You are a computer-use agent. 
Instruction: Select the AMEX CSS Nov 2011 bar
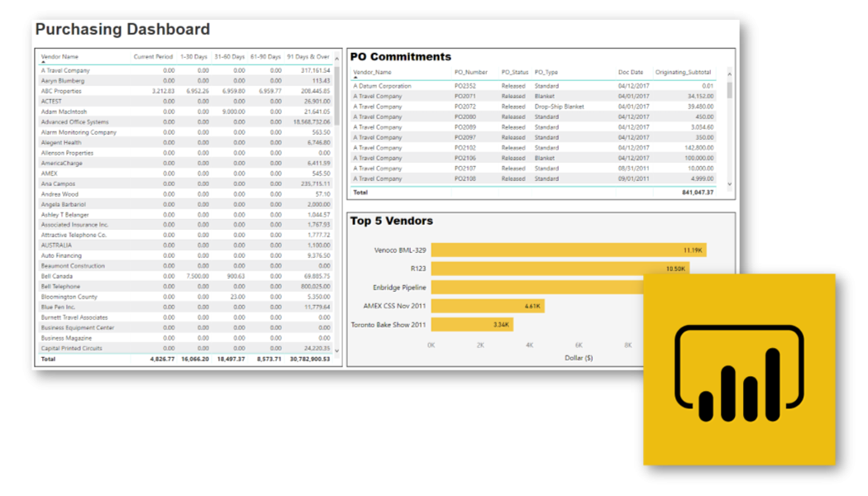click(x=488, y=306)
